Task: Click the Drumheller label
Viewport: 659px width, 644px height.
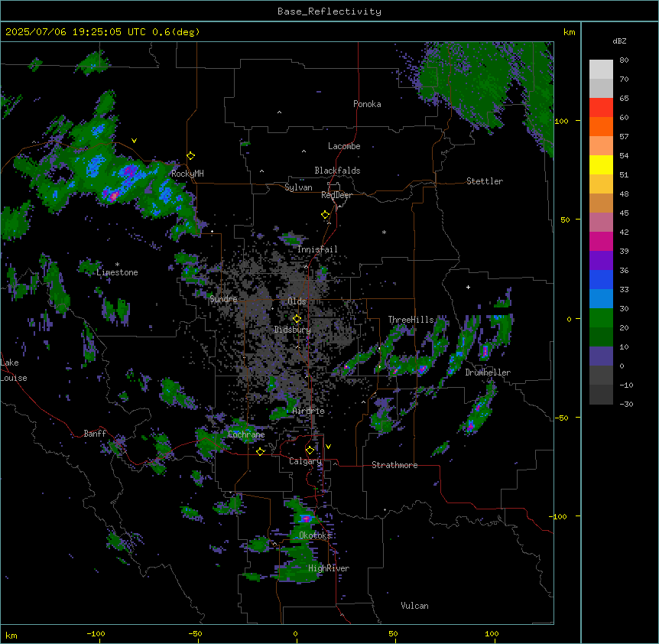Action: [488, 372]
